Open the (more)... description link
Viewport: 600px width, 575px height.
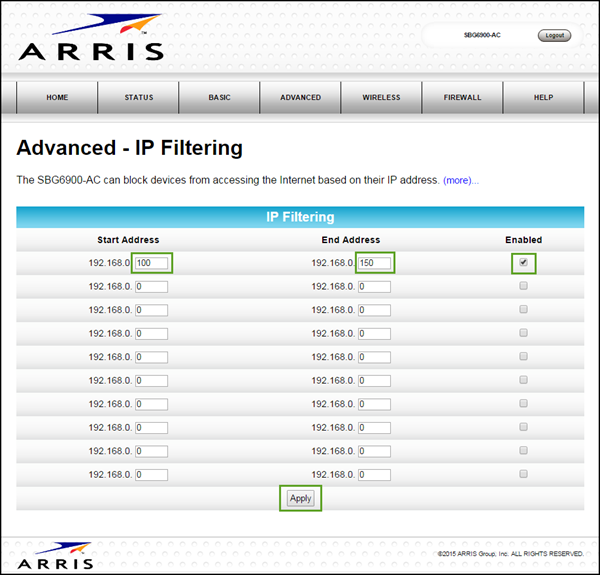pyautogui.click(x=461, y=180)
